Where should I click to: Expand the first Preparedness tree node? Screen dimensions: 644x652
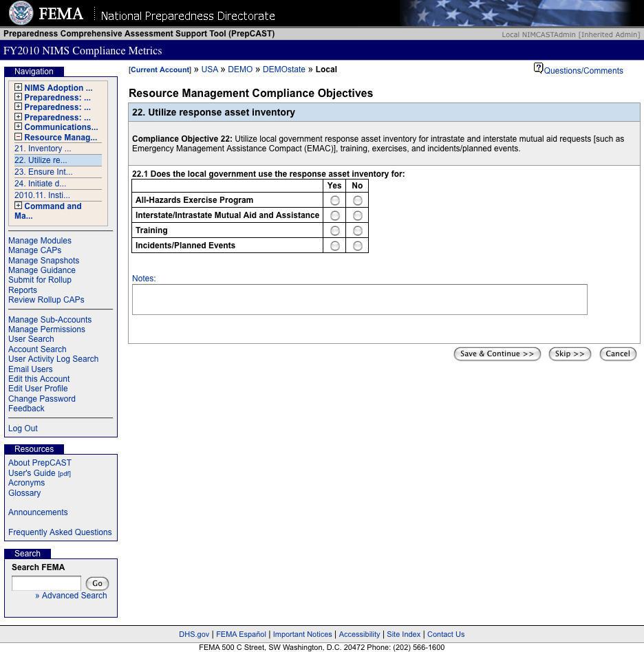[18, 97]
